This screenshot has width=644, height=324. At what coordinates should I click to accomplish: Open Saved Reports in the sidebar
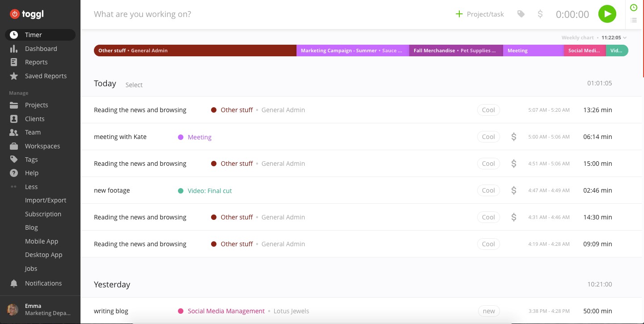(x=46, y=76)
